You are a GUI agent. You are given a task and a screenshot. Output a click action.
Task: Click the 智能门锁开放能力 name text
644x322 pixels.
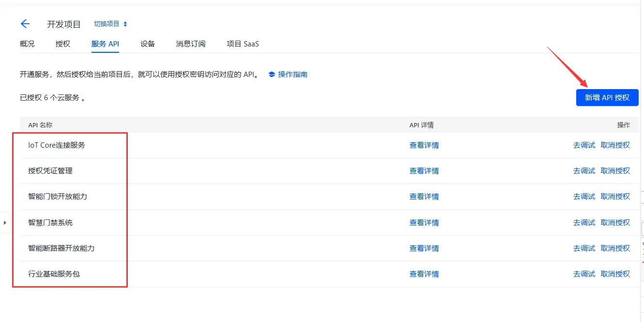pyautogui.click(x=58, y=196)
